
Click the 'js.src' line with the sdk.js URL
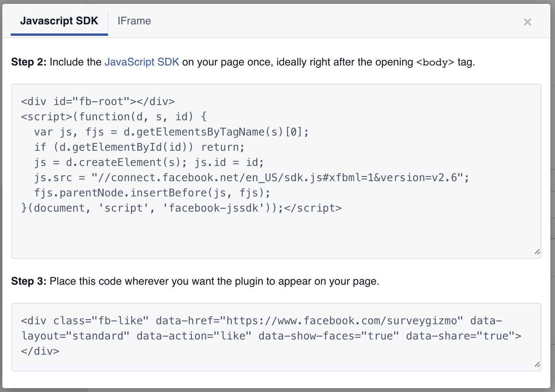pos(252,178)
